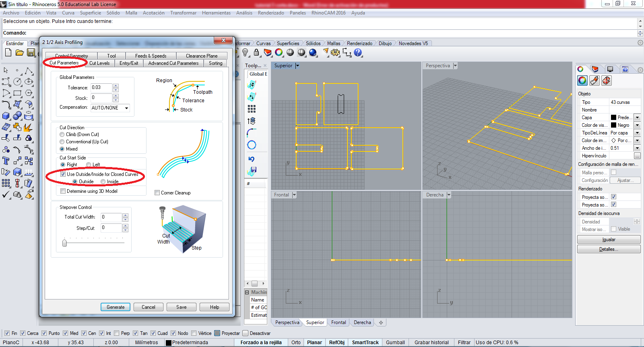Select the Inside radio button
Screen dimensions: 644x347
[x=103, y=182]
